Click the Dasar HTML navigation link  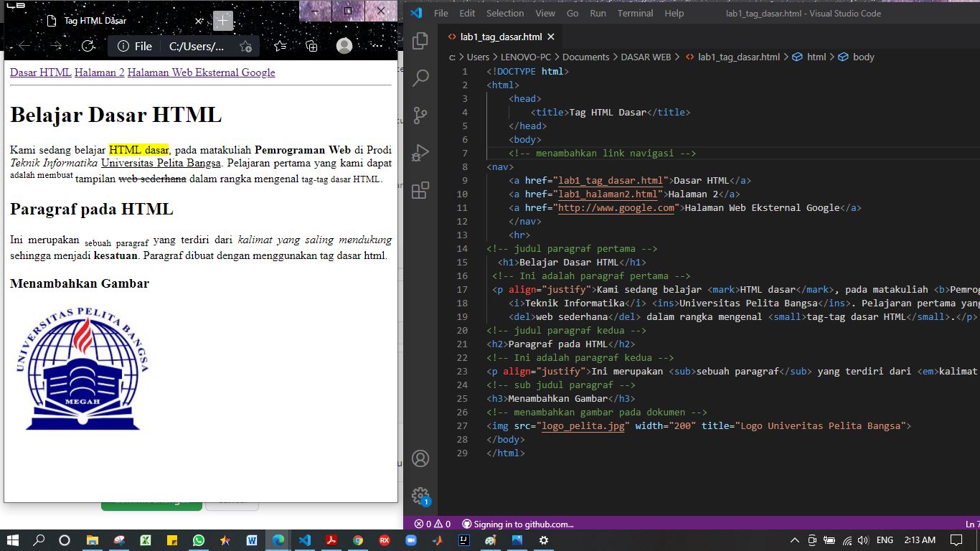coord(40,72)
